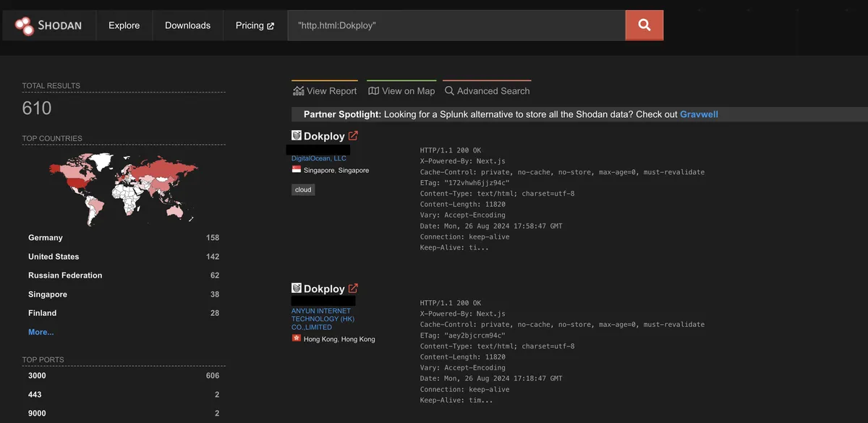Open the Downloads menu item
This screenshot has height=423, width=868.
(x=187, y=25)
